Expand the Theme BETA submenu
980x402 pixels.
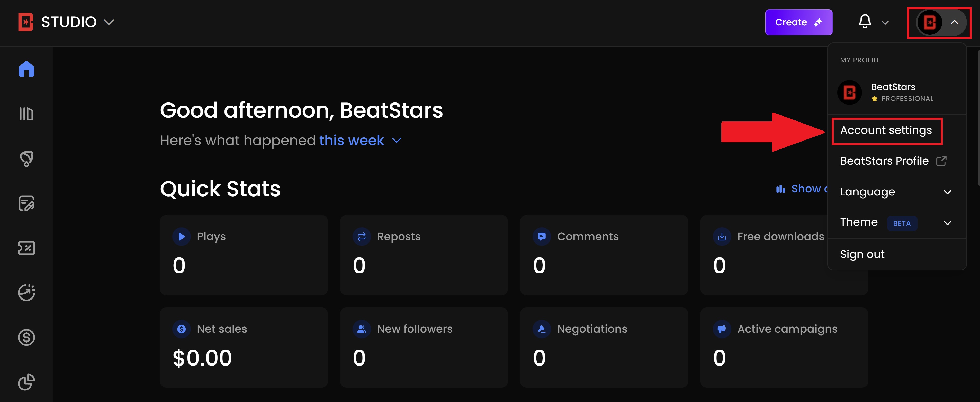[897, 223]
